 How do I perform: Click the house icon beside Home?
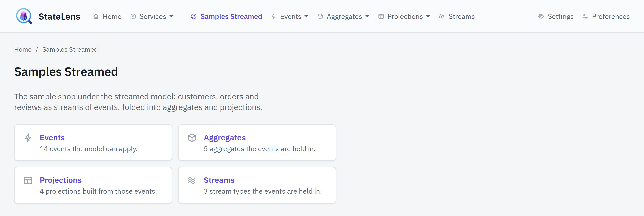pos(96,17)
